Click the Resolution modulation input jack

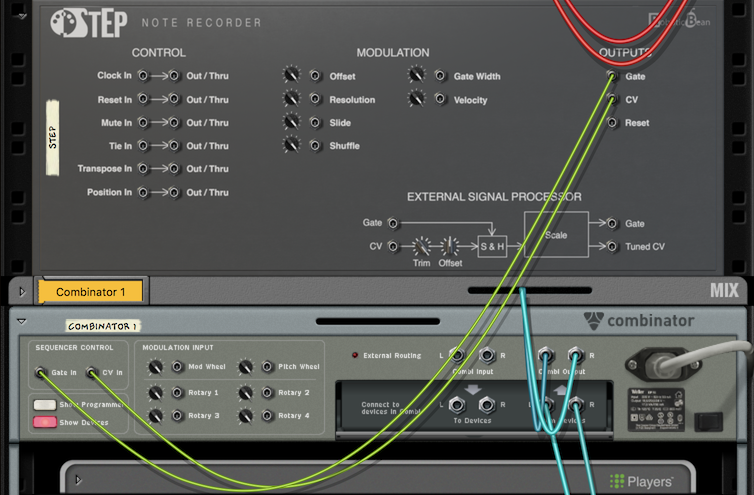tap(315, 99)
